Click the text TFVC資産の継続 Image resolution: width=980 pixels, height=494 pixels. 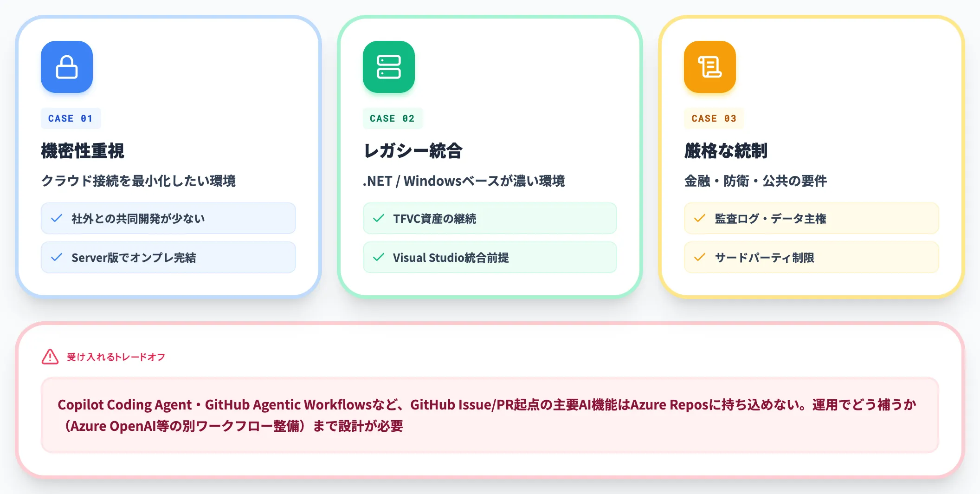(434, 219)
